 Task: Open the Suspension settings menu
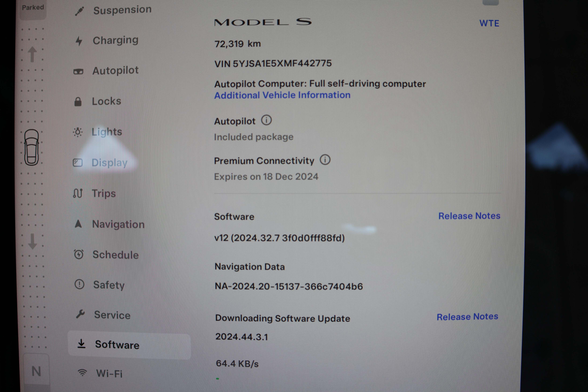(x=122, y=10)
